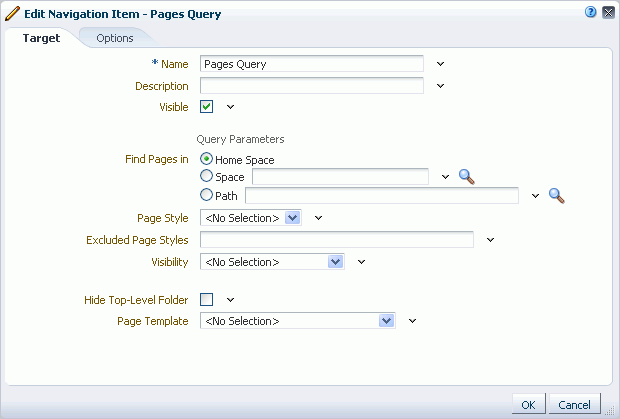This screenshot has height=419, width=620.
Task: Open the Page Style dropdown
Action: pyautogui.click(x=251, y=218)
